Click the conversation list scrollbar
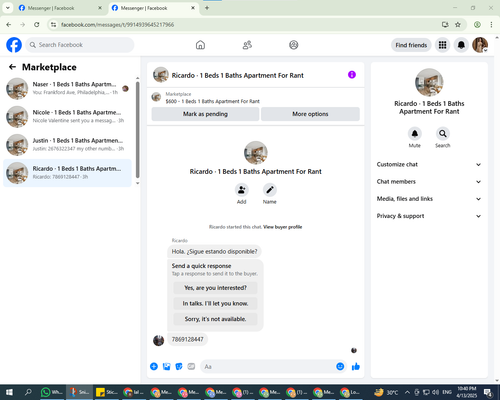This screenshot has width=500, height=400. 138,130
